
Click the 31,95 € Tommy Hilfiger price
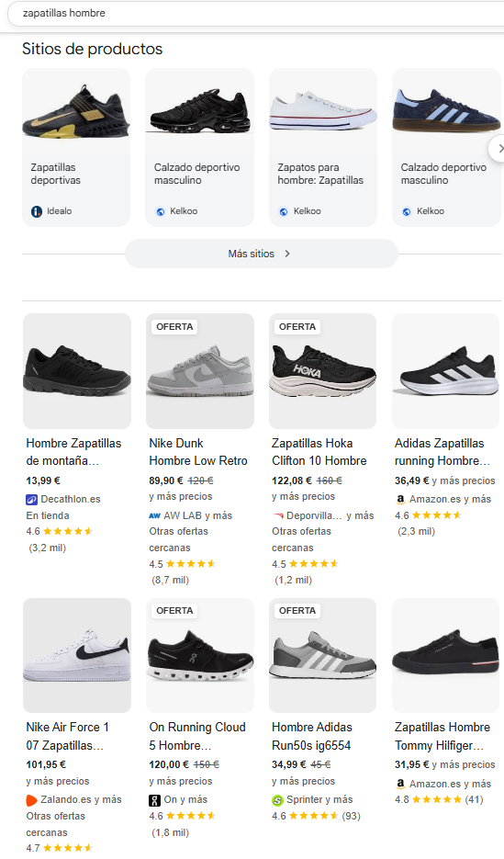click(x=411, y=764)
